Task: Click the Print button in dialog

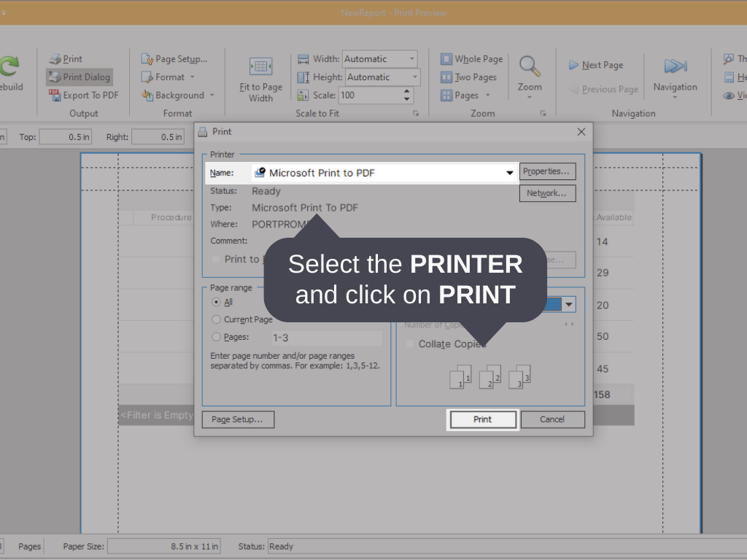Action: [x=483, y=419]
